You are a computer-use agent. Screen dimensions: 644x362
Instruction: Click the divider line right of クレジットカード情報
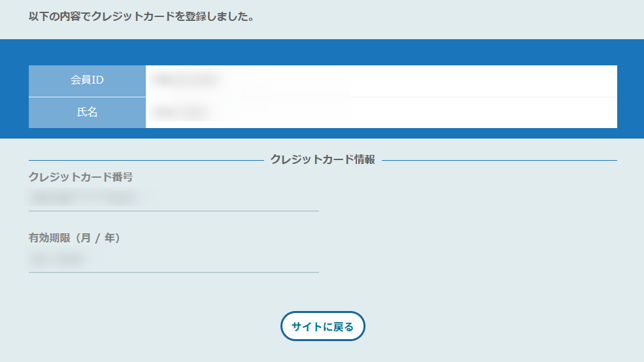point(500,160)
